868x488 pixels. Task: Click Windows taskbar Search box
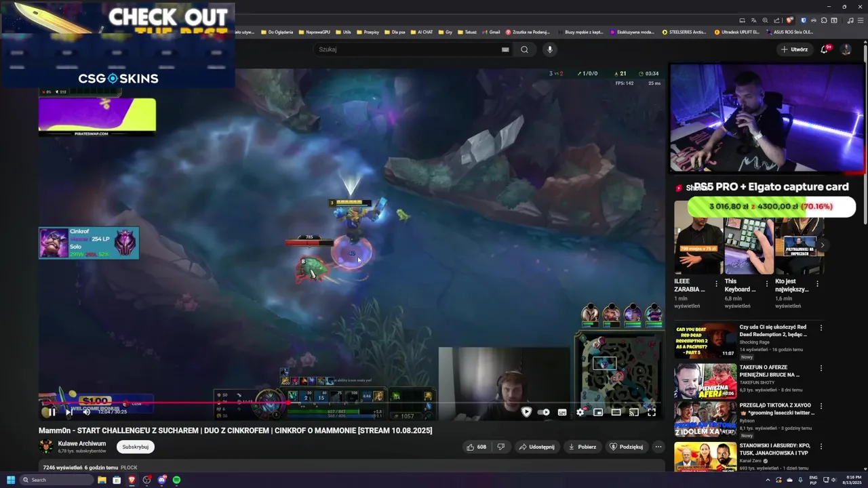(x=58, y=480)
